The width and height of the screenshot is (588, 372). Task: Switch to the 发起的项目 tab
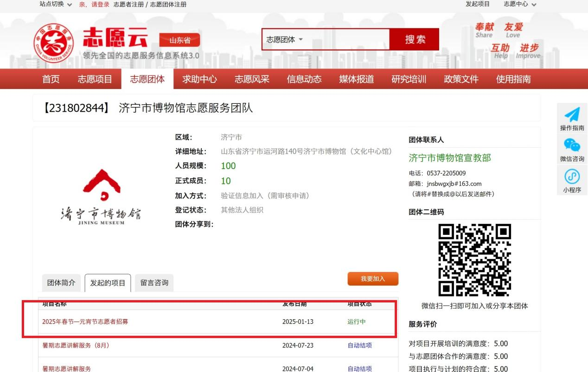(x=108, y=283)
